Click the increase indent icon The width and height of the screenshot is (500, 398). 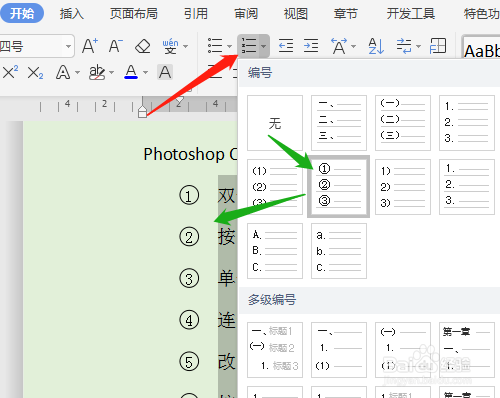311,46
